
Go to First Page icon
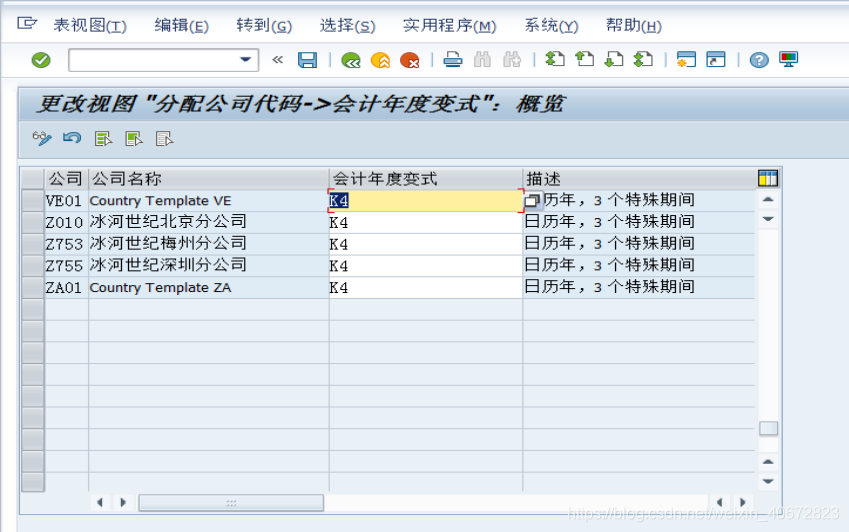[555, 59]
